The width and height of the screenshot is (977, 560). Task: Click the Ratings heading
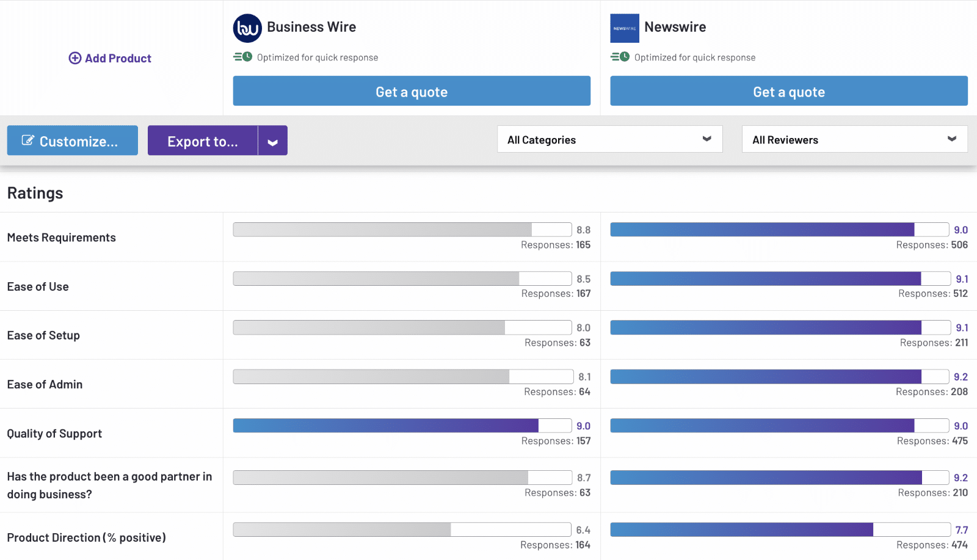coord(35,193)
